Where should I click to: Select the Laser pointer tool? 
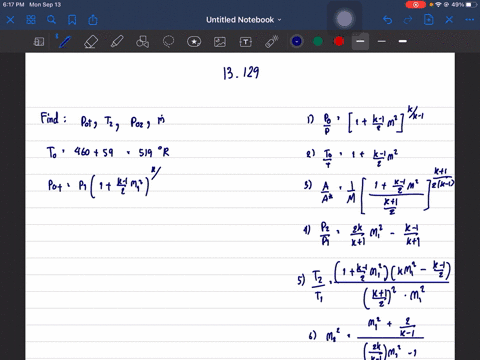272,42
